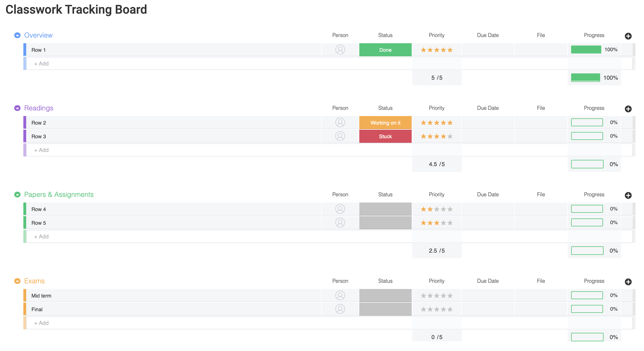The width and height of the screenshot is (644, 351).
Task: Select the Mid term item name
Action: coord(41,296)
